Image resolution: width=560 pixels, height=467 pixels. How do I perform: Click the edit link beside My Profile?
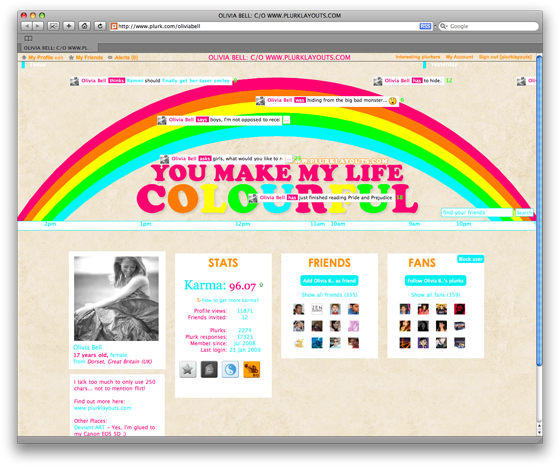tap(59, 57)
